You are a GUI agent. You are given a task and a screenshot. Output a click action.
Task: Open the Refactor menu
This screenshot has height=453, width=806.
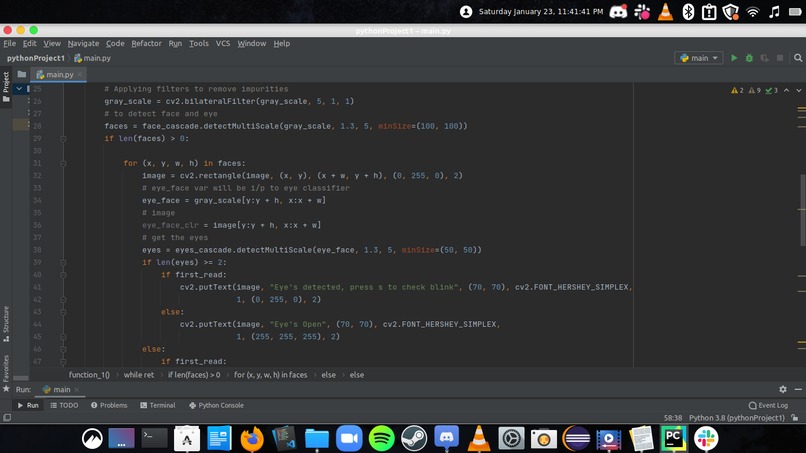(x=146, y=44)
